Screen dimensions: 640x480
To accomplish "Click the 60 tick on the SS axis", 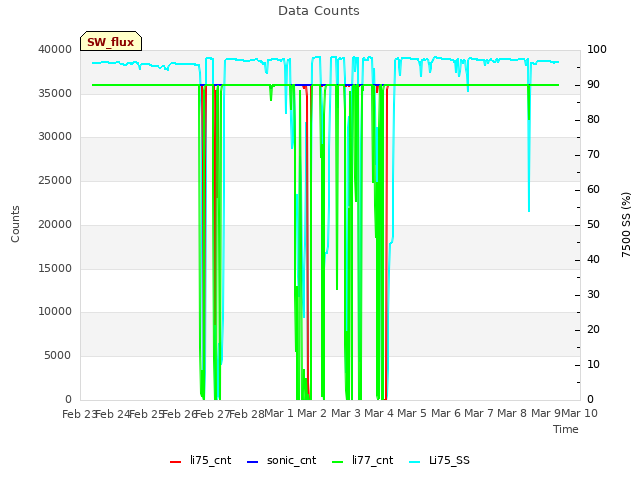I will pos(593,189).
